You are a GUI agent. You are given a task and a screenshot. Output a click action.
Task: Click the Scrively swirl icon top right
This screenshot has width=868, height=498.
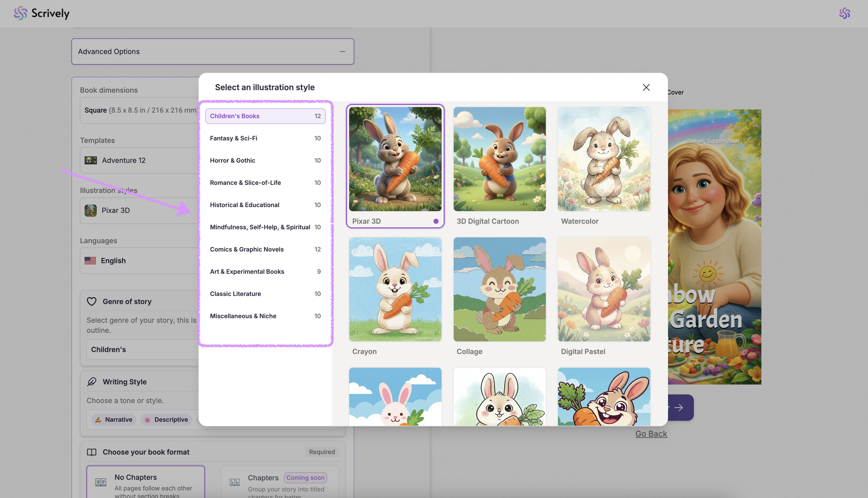point(845,13)
